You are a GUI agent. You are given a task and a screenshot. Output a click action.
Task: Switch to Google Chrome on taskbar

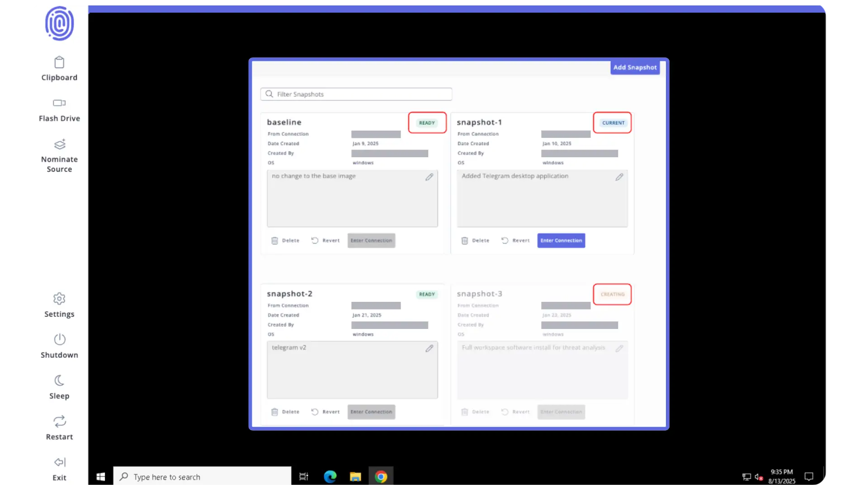(381, 477)
